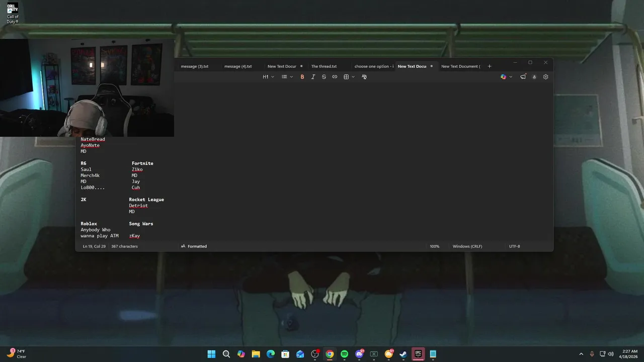The image size is (644, 362).
Task: Open the Windows Start menu
Action: (212, 354)
